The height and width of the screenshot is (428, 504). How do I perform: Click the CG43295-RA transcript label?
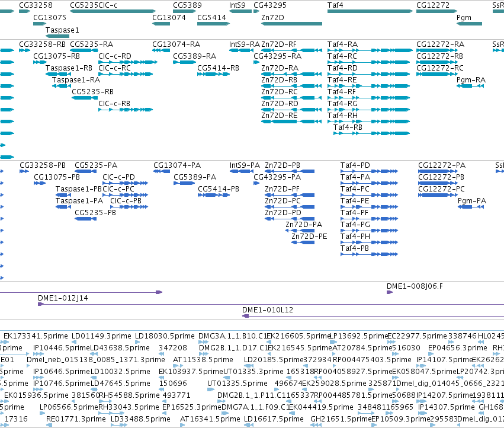277,56
